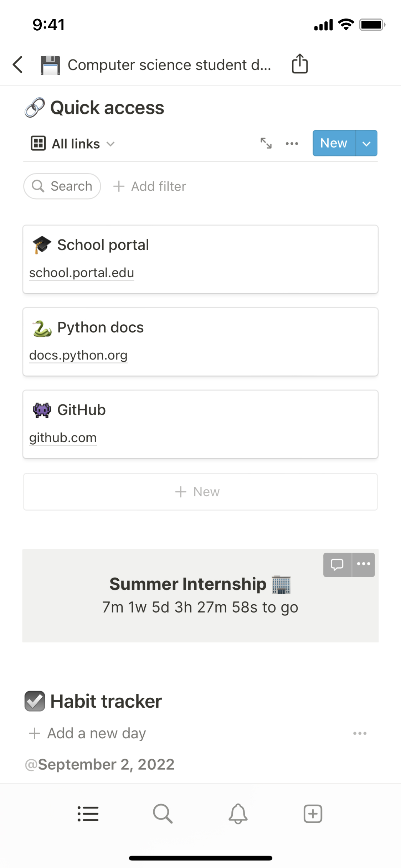Tap the bottom bar search magnifier
401x868 pixels.
click(x=163, y=814)
